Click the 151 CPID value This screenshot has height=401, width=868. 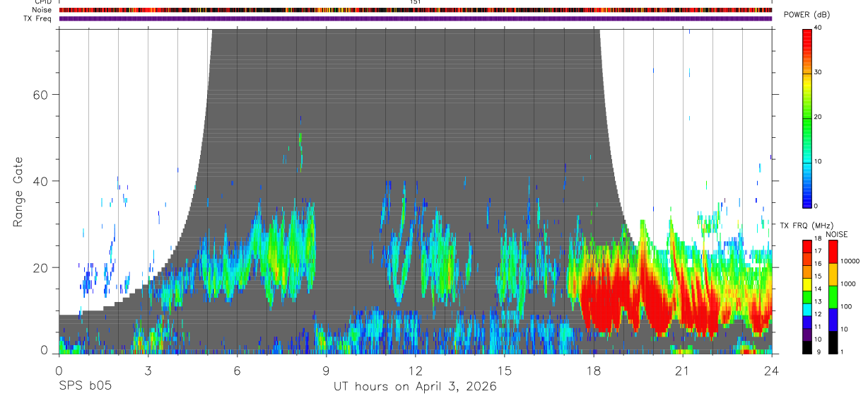(x=415, y=2)
